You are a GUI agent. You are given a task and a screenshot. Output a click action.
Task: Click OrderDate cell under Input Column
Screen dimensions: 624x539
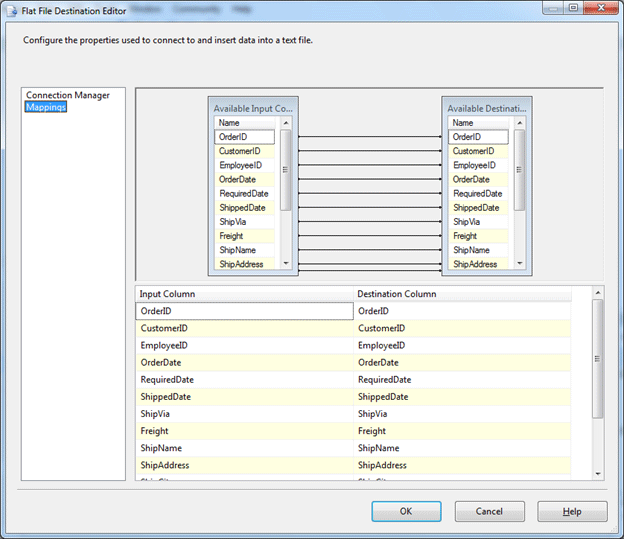point(244,362)
